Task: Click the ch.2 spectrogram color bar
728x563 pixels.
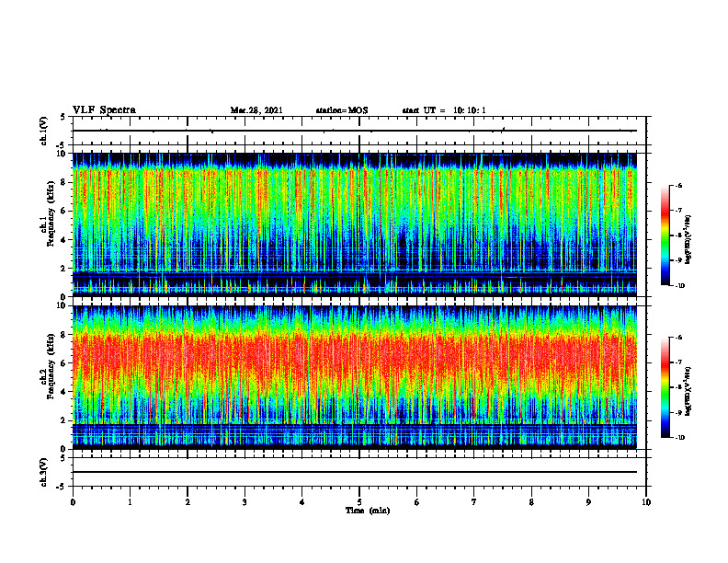Action: click(665, 387)
